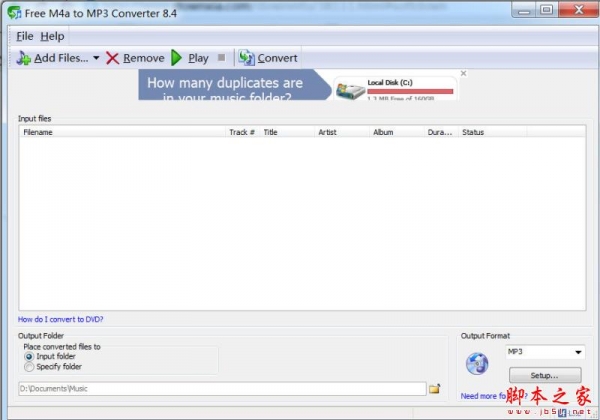Sort by the Filename column header
This screenshot has width=600, height=420.
click(122, 132)
